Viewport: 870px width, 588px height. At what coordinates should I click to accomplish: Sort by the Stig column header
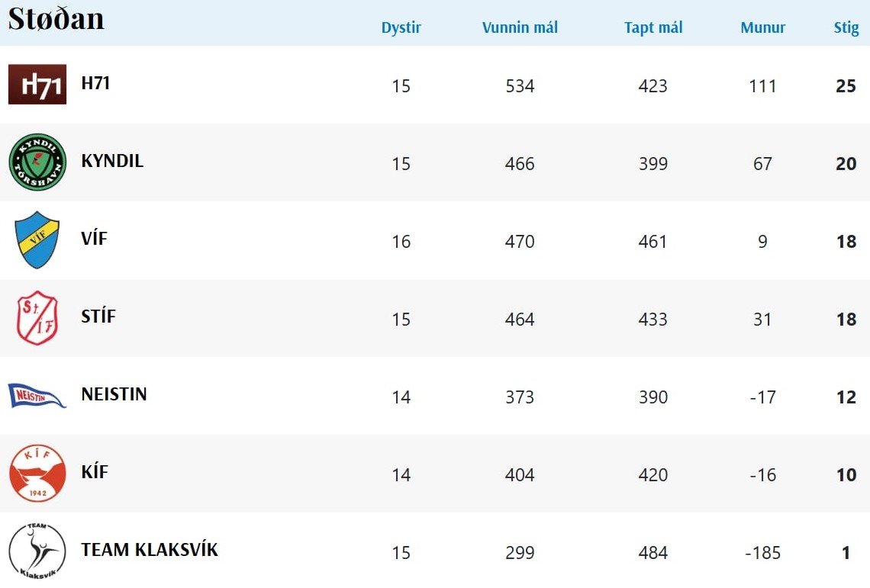pos(846,28)
